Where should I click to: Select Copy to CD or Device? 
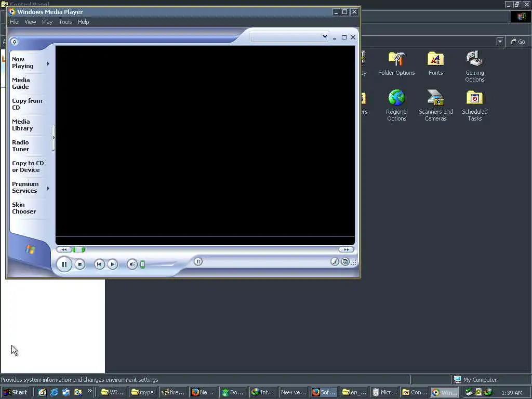(x=28, y=166)
